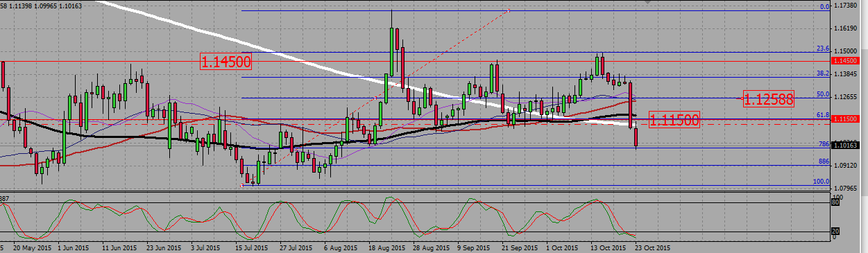The image size is (868, 253).
Task: Select the red dashed trendline endpoint near the top
Action: (x=509, y=10)
